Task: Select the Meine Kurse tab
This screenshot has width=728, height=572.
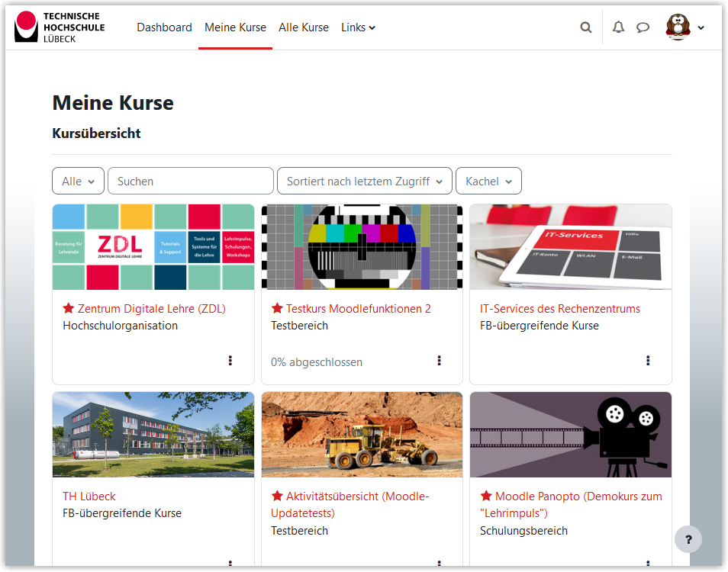Action: pos(235,27)
